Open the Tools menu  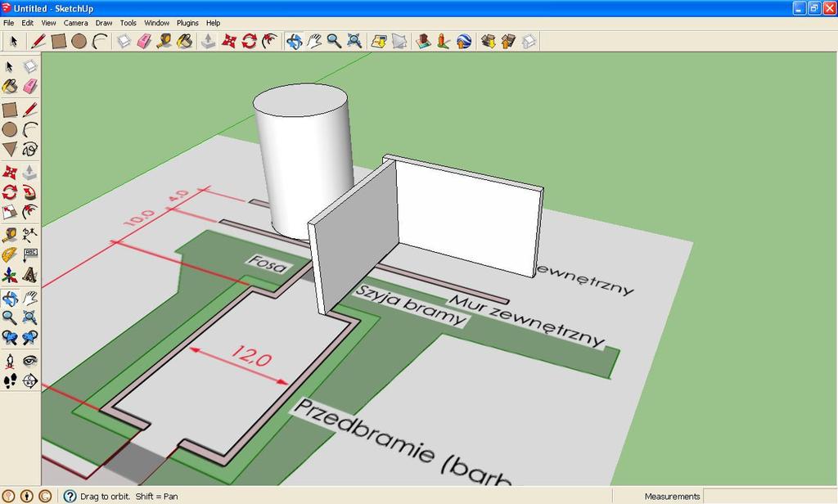(x=128, y=23)
